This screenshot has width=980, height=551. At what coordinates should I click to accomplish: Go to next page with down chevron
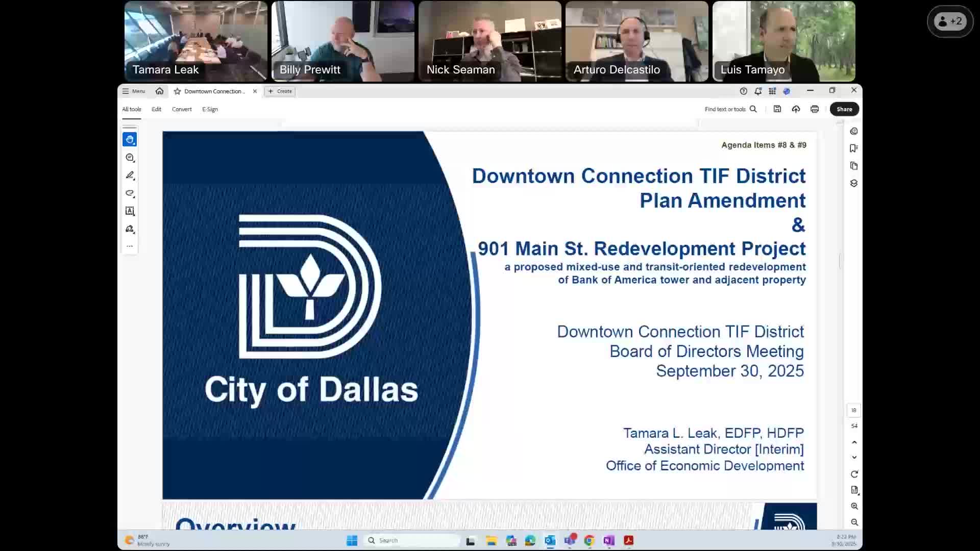click(854, 458)
